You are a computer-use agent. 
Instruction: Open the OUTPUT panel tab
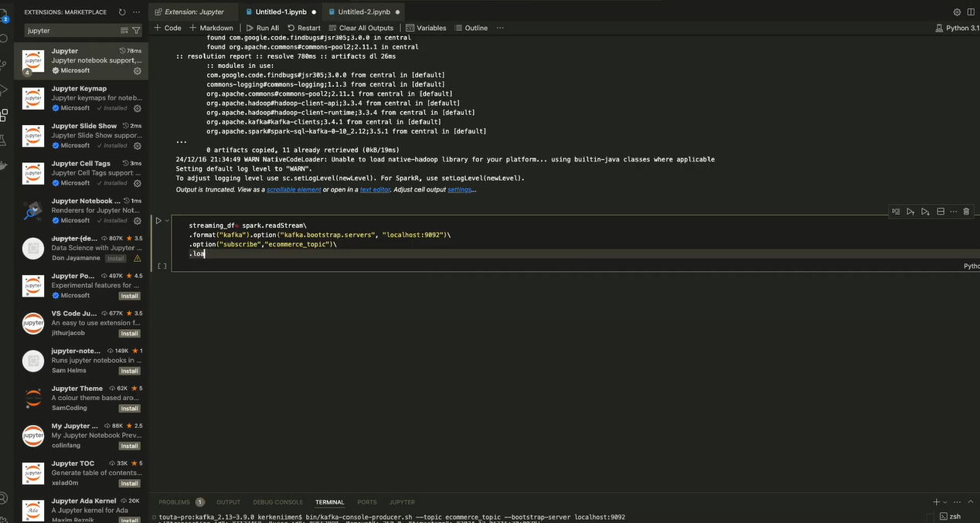(x=228, y=502)
